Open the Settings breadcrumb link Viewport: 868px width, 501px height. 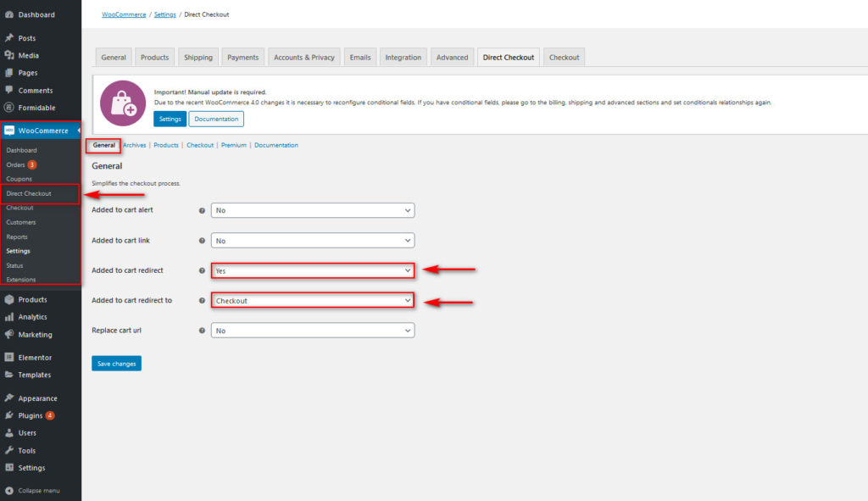[165, 14]
